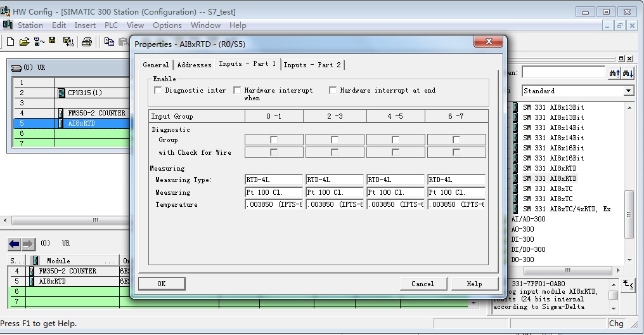Click the Open online station toolbar icon
This screenshot has width=644, height=335.
click(x=39, y=41)
